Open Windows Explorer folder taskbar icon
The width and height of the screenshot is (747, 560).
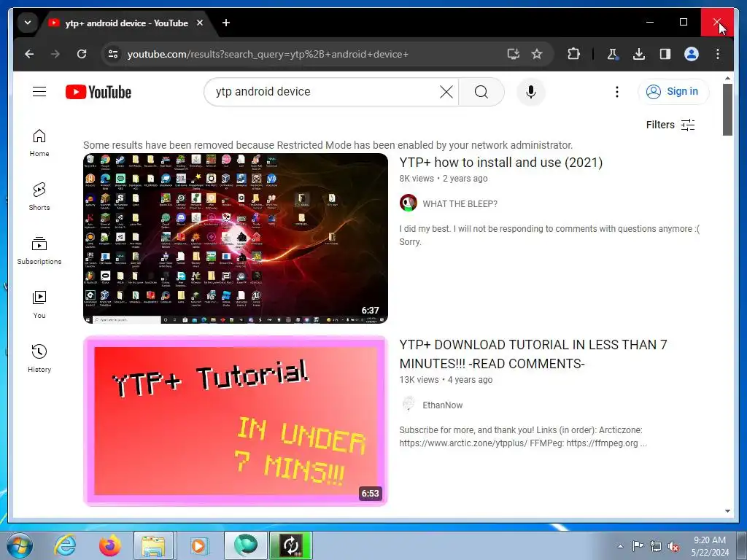coord(153,545)
